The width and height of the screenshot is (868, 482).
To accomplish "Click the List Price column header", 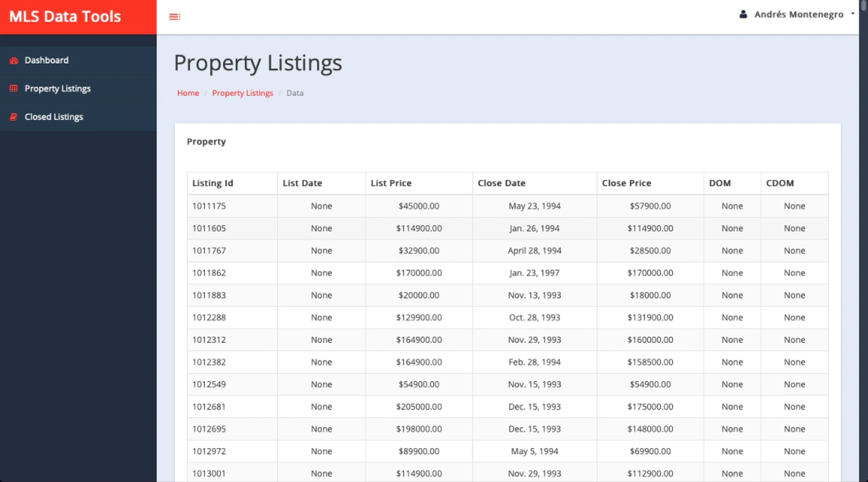I will (x=391, y=183).
